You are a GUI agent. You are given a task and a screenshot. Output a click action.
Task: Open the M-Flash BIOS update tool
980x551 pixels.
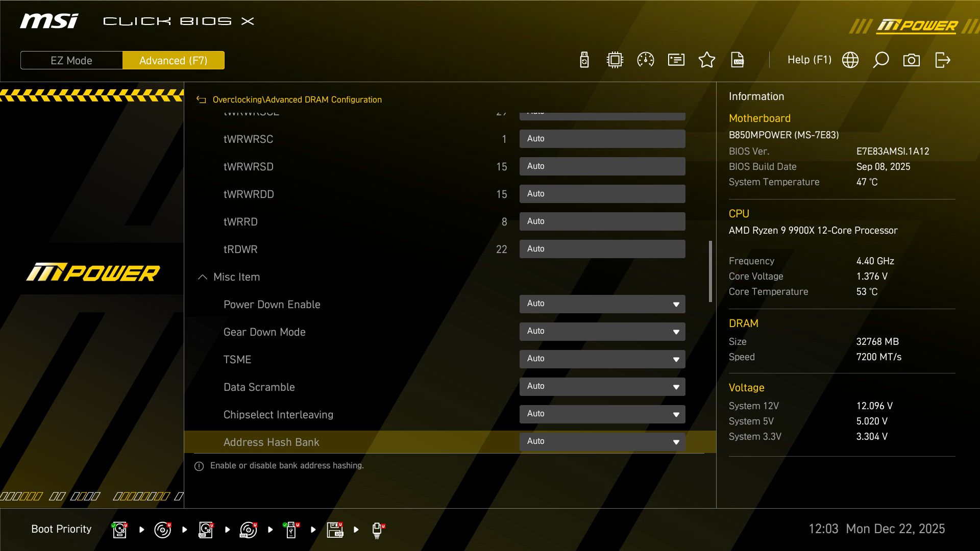pyautogui.click(x=584, y=60)
